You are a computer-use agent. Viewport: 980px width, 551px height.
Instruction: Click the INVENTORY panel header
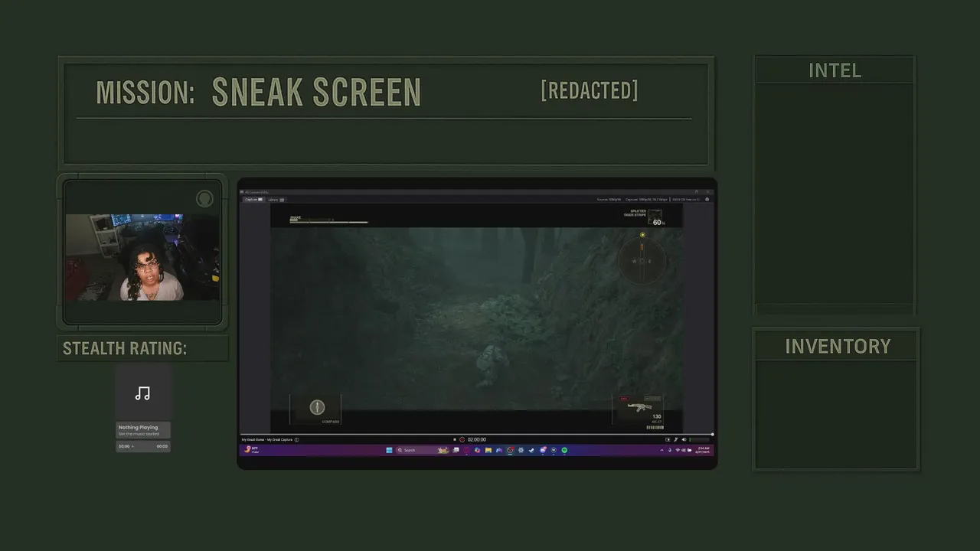click(838, 346)
